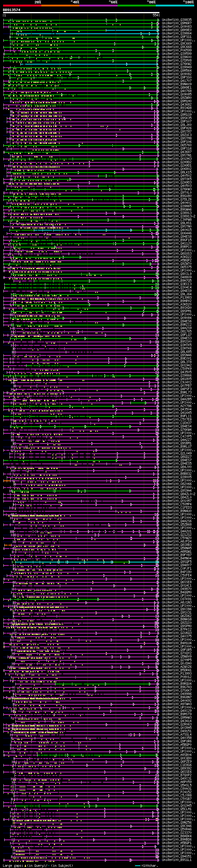
Task: Select hit UniRef100_B7Q0P2
Action: tap(177, 775)
